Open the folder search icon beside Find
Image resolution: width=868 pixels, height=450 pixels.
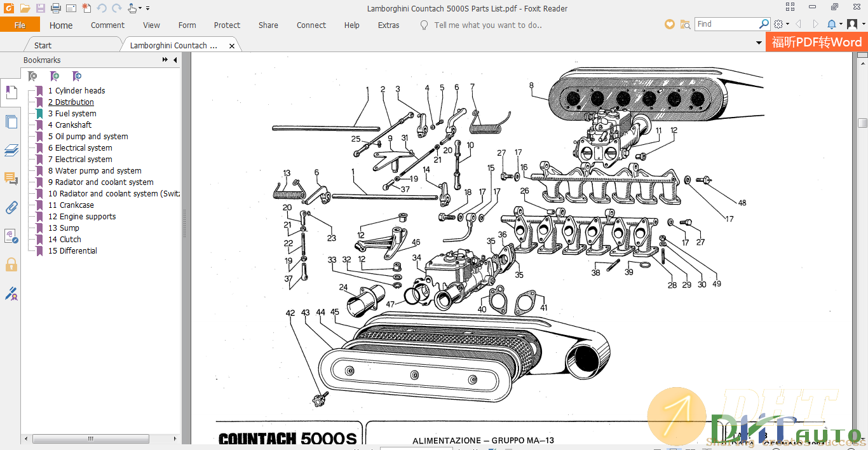click(x=685, y=24)
